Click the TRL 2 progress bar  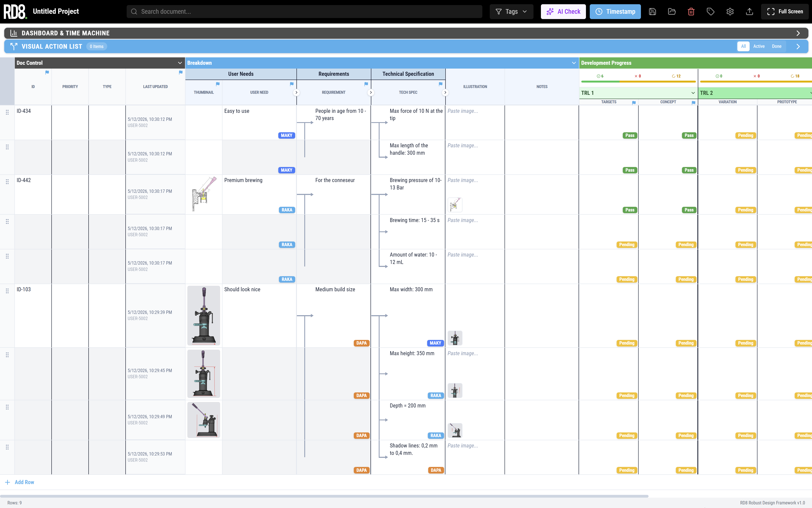click(x=756, y=82)
